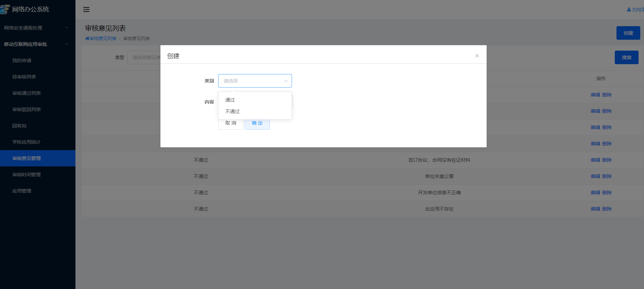Go to 待审核列表 sidebar item
The image size is (644, 289).
pos(24,77)
